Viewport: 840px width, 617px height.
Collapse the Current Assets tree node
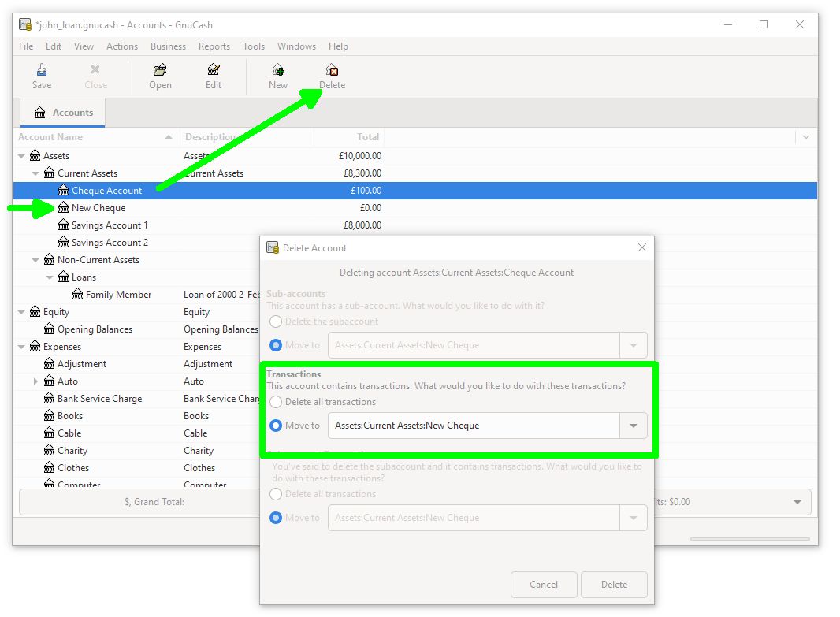[35, 173]
